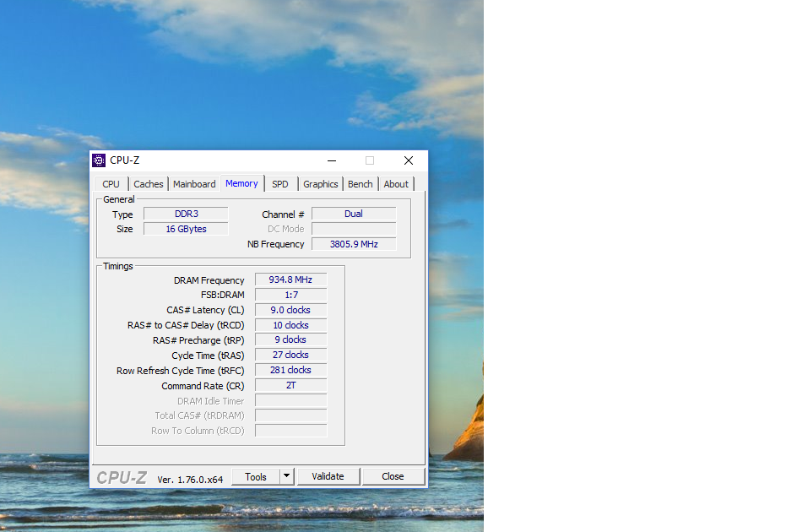Click the NB Frequency label
The width and height of the screenshot is (808, 532).
click(x=276, y=244)
